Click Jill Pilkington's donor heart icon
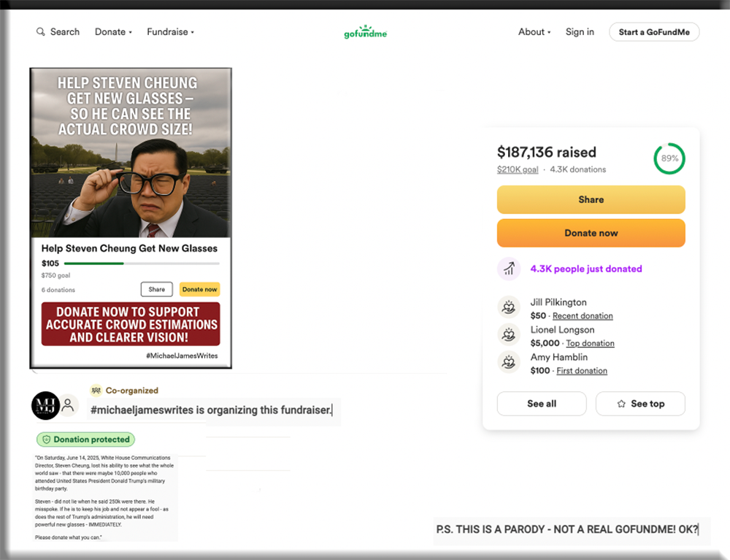Image resolution: width=730 pixels, height=560 pixels. (x=508, y=307)
